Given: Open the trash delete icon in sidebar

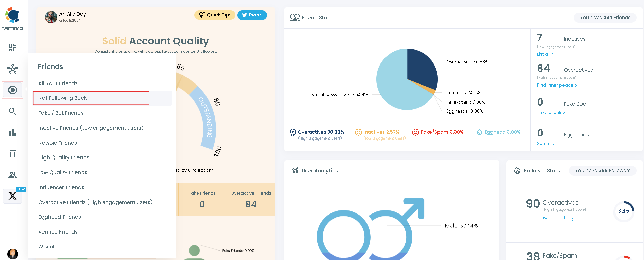Looking at the screenshot, I should (13, 154).
